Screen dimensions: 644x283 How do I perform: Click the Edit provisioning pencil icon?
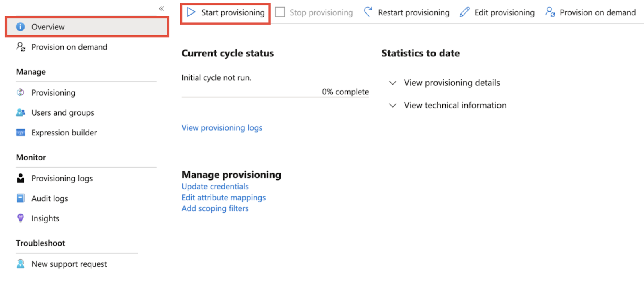(464, 12)
